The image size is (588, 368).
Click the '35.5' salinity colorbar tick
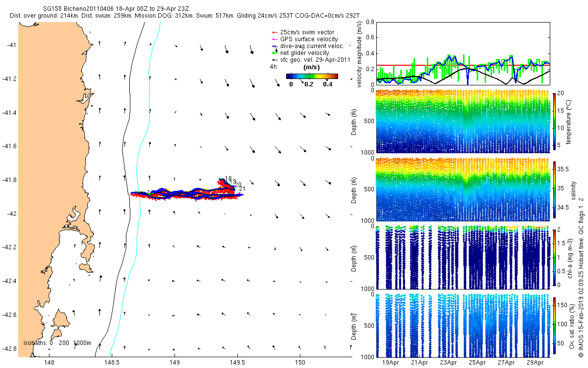click(562, 168)
